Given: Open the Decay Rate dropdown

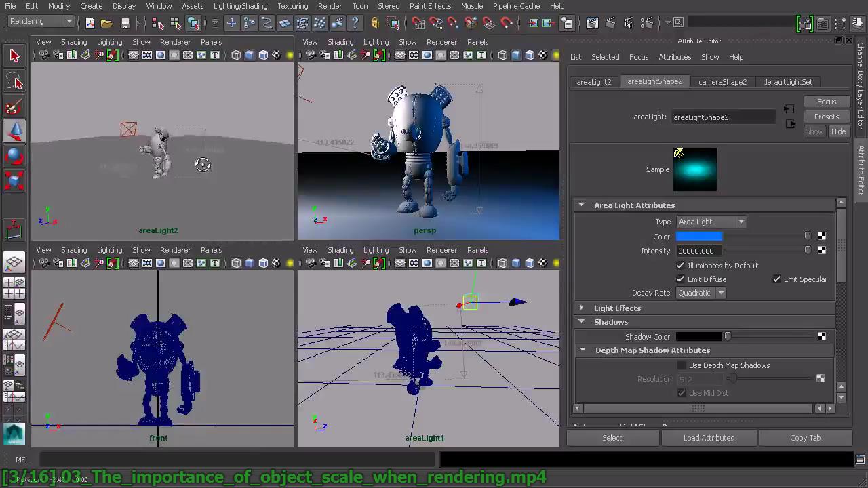Looking at the screenshot, I should point(701,293).
